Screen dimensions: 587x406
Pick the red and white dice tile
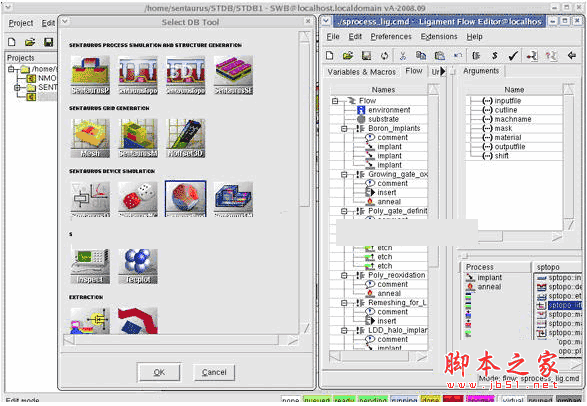click(138, 199)
